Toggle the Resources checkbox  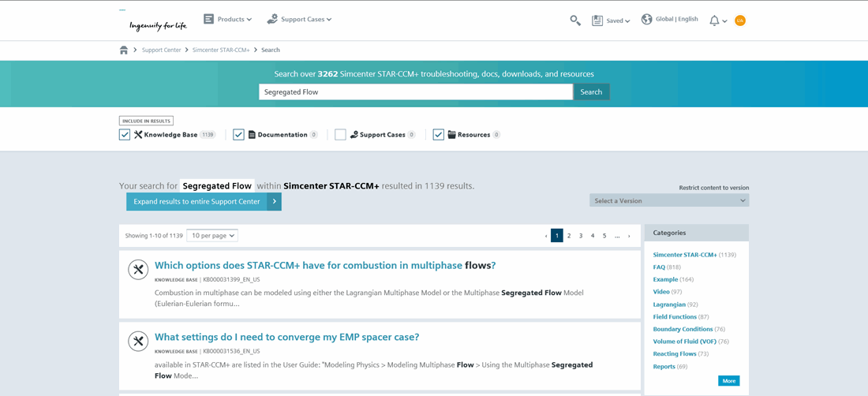(x=439, y=134)
